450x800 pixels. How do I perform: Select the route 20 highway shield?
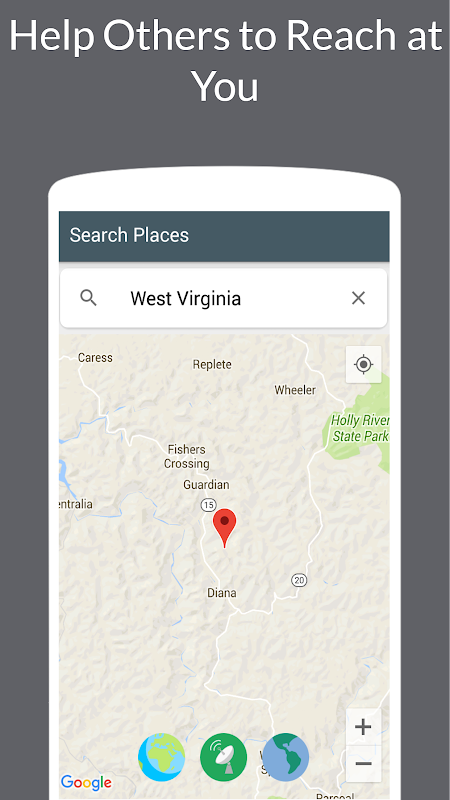pos(299,580)
